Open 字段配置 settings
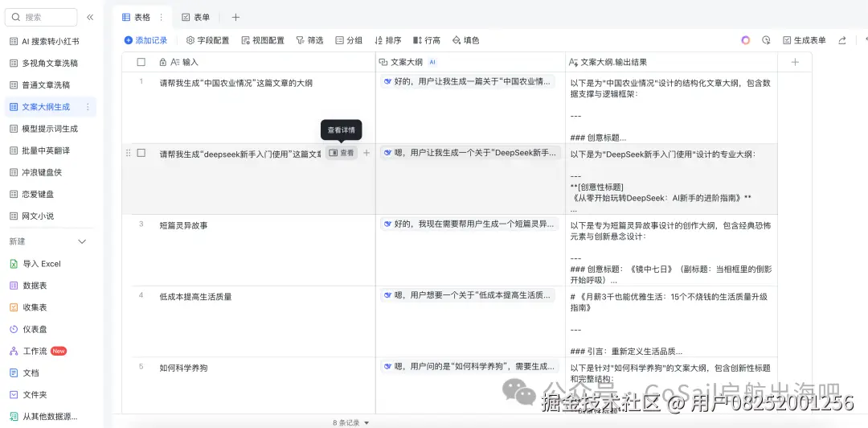Viewport: 868px width, 428px height. click(x=207, y=40)
